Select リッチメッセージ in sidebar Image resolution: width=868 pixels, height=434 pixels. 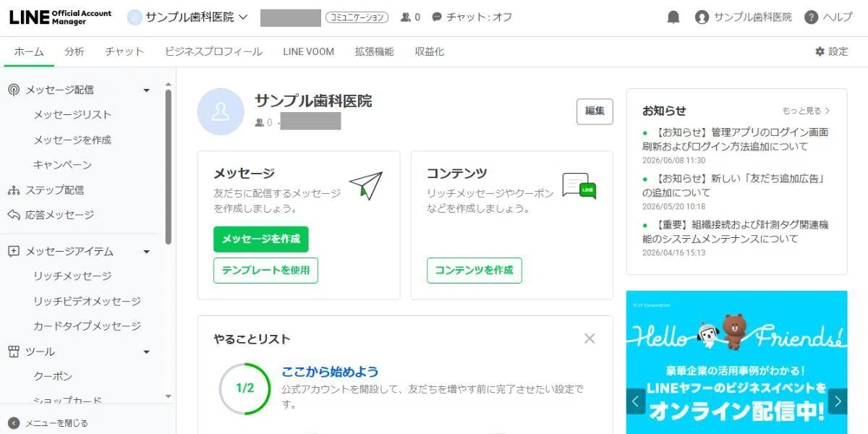pos(72,276)
